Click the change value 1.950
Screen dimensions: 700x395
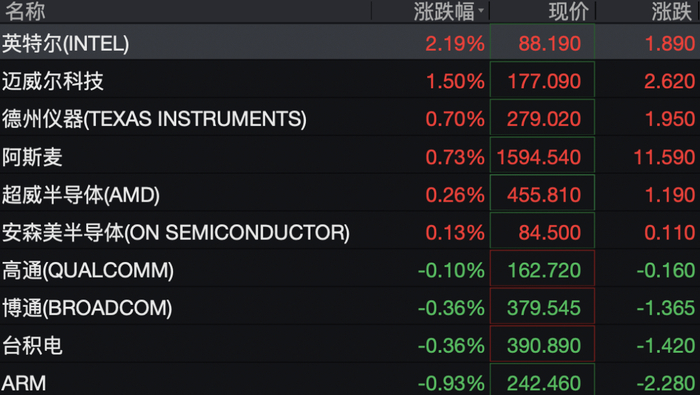[x=670, y=119]
